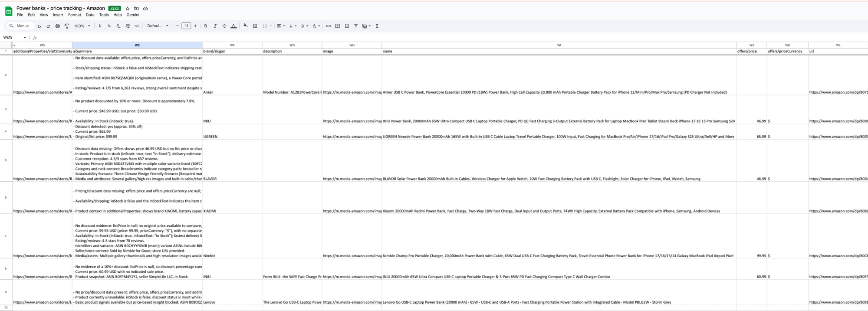Viewport: 868px width, 311px height.
Task: Open the Format menu
Action: tap(74, 15)
